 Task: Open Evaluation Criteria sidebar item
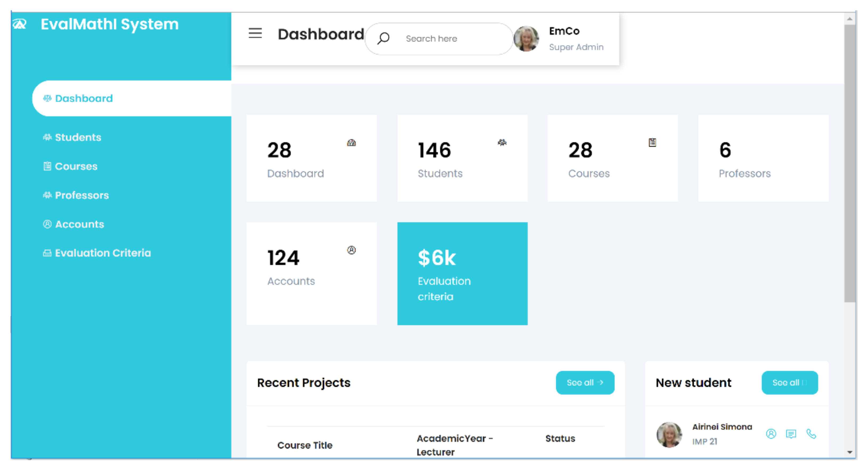[103, 253]
